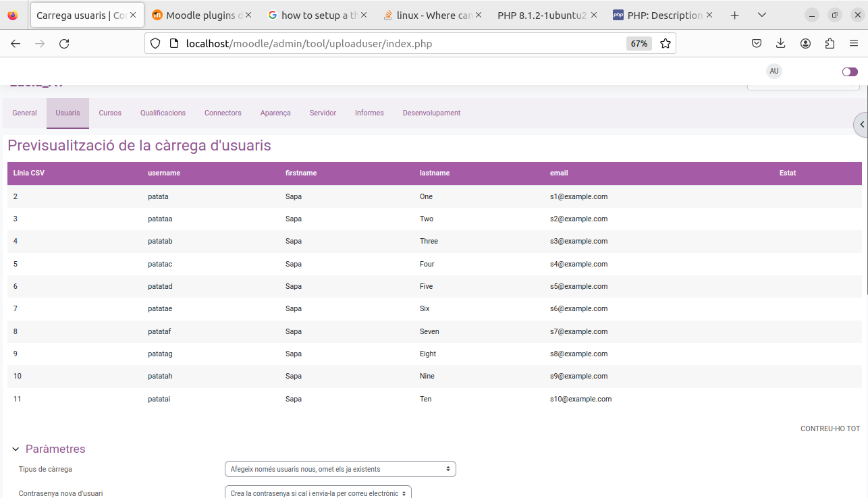Viewport: 868px width, 498px height.
Task: Click the CONTREU-HO TOT link
Action: click(x=830, y=428)
